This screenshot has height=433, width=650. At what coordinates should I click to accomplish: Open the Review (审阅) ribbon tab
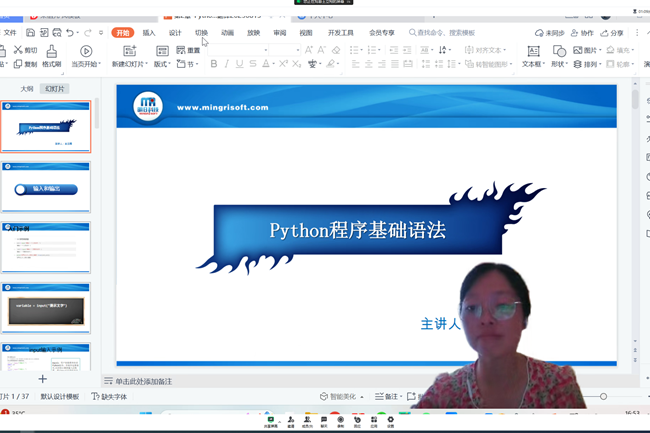pyautogui.click(x=280, y=33)
